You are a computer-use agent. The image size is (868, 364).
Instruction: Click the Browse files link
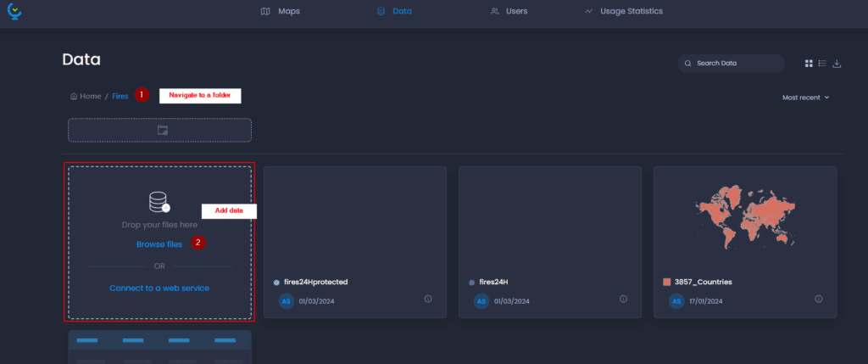pyautogui.click(x=159, y=244)
